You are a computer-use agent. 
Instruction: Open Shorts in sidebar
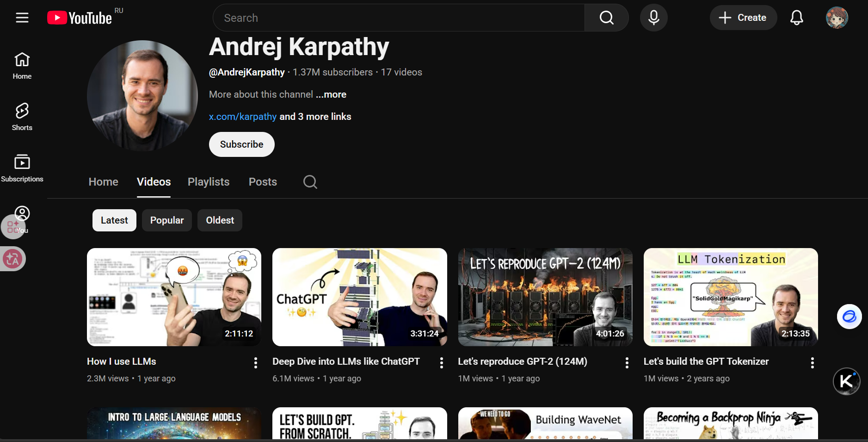point(22,117)
